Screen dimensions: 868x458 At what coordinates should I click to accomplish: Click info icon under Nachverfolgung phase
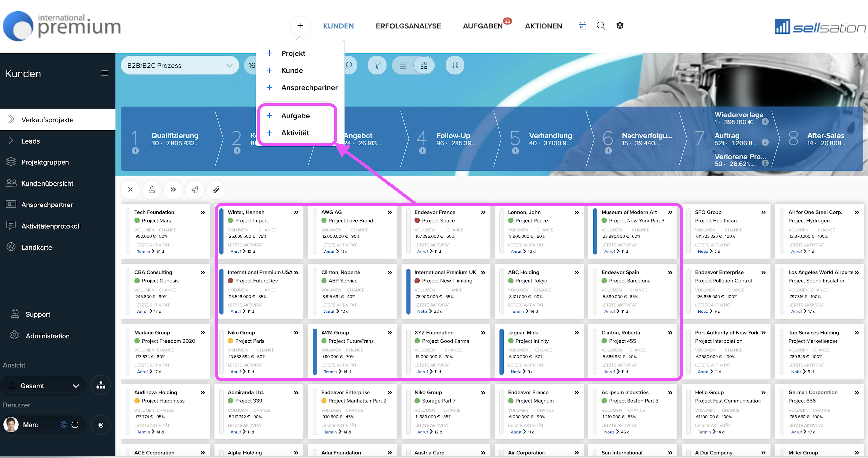[608, 151]
